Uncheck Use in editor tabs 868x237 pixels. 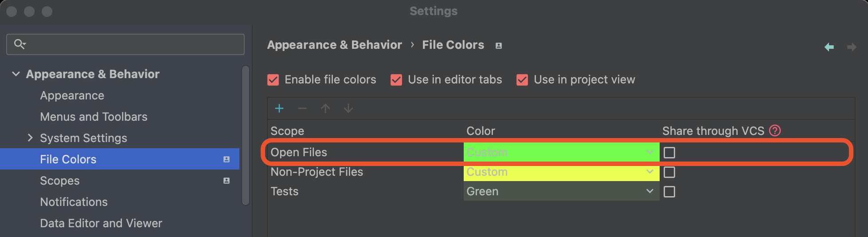pyautogui.click(x=396, y=80)
